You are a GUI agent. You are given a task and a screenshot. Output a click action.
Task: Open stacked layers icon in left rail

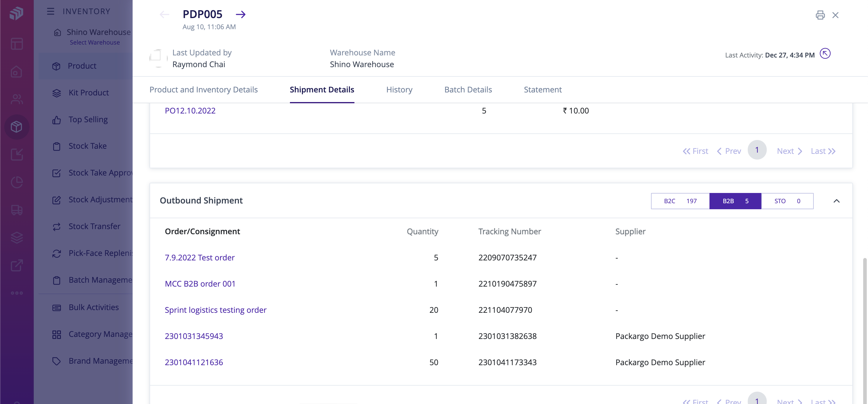click(x=17, y=238)
